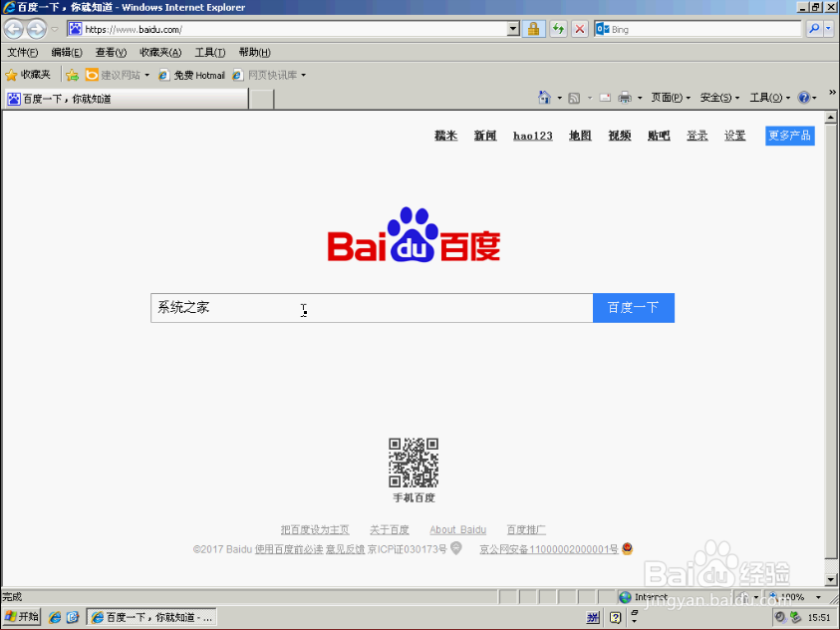Open the 编辑(E) menu
This screenshot has width=840, height=630.
[67, 53]
